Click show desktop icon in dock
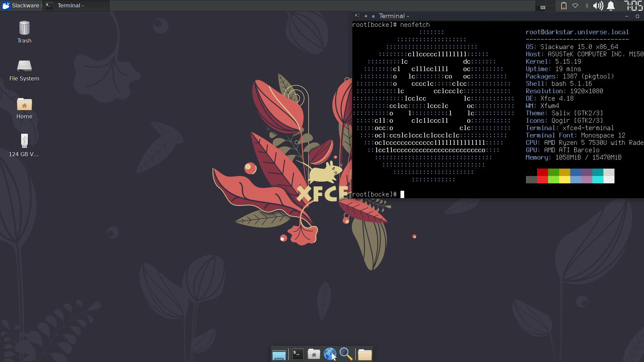This screenshot has width=644, height=362. 279,354
